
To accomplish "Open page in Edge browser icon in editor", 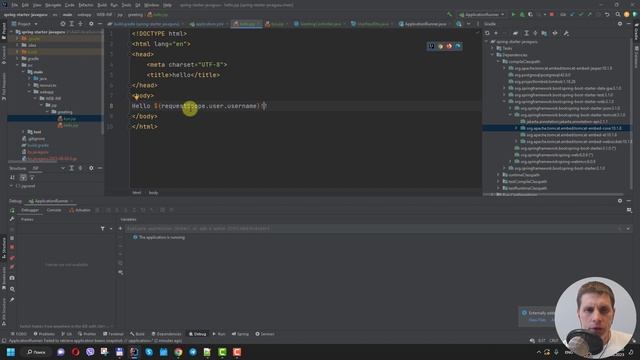I will (x=458, y=46).
